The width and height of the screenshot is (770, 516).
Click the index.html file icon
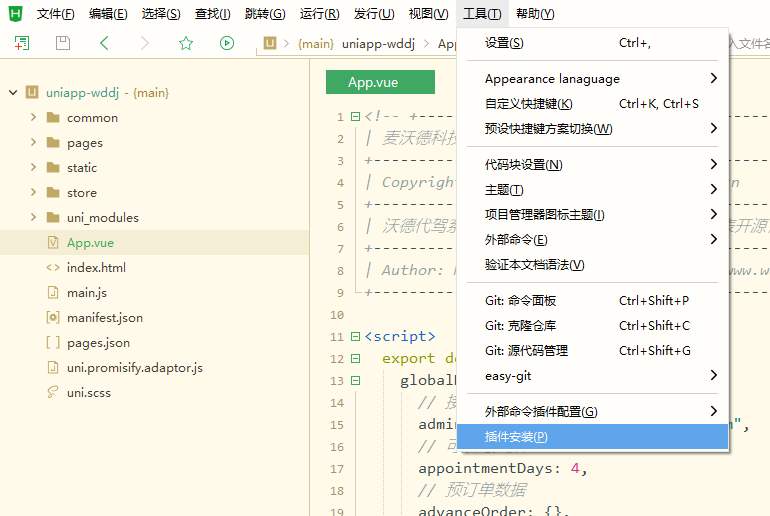[x=53, y=268]
